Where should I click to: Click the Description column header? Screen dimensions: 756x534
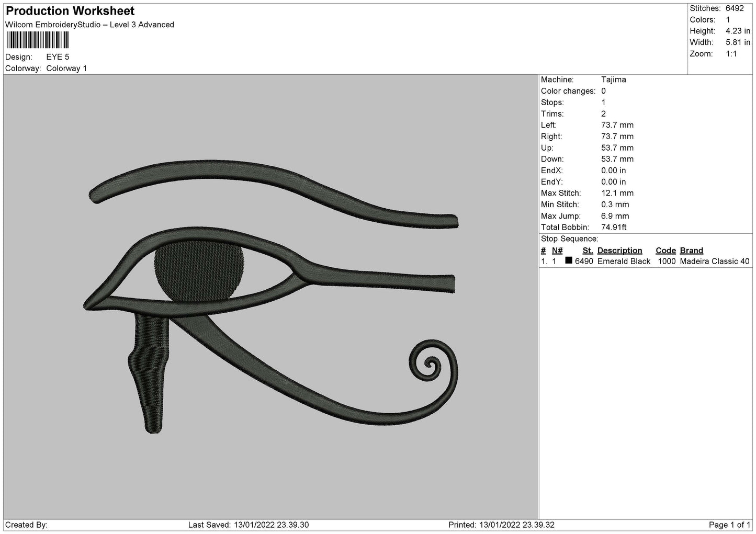pyautogui.click(x=619, y=251)
